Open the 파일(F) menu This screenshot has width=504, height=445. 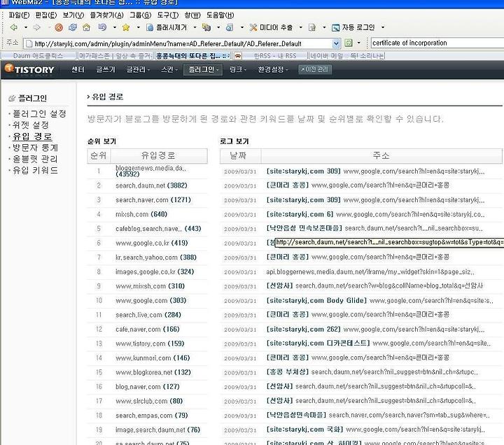click(19, 15)
